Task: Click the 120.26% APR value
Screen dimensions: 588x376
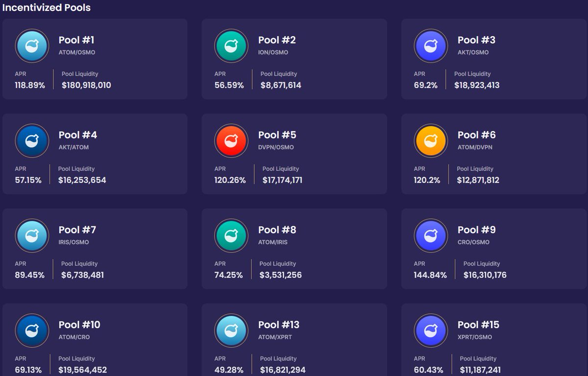Action: pos(230,180)
